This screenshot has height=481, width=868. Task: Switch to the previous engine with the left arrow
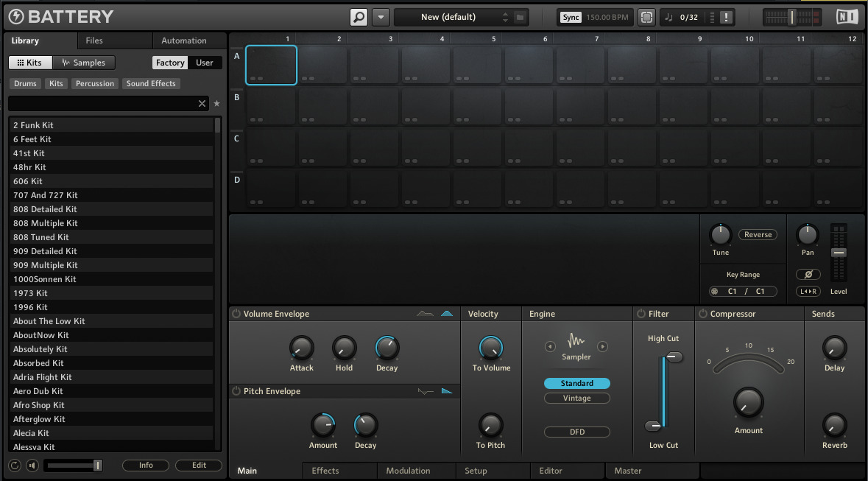(x=550, y=347)
